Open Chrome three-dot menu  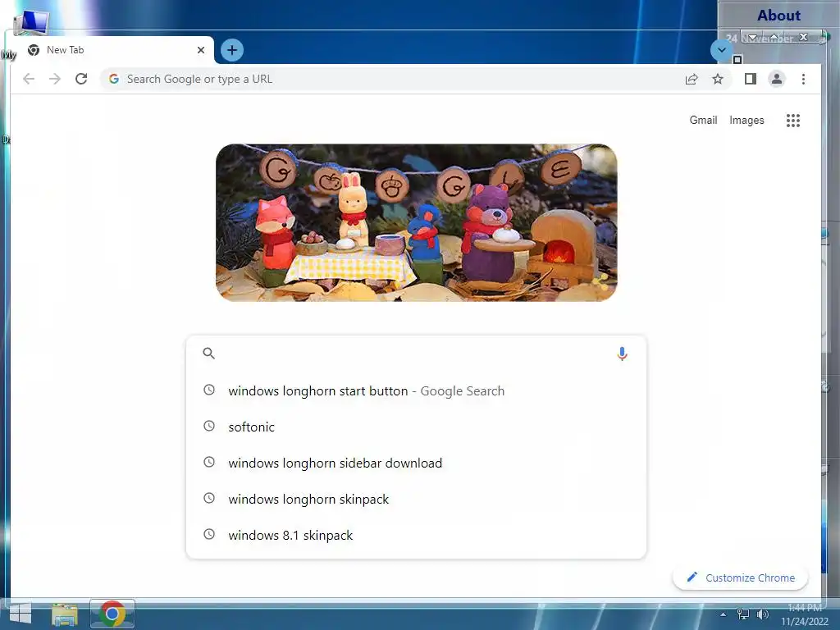803,80
